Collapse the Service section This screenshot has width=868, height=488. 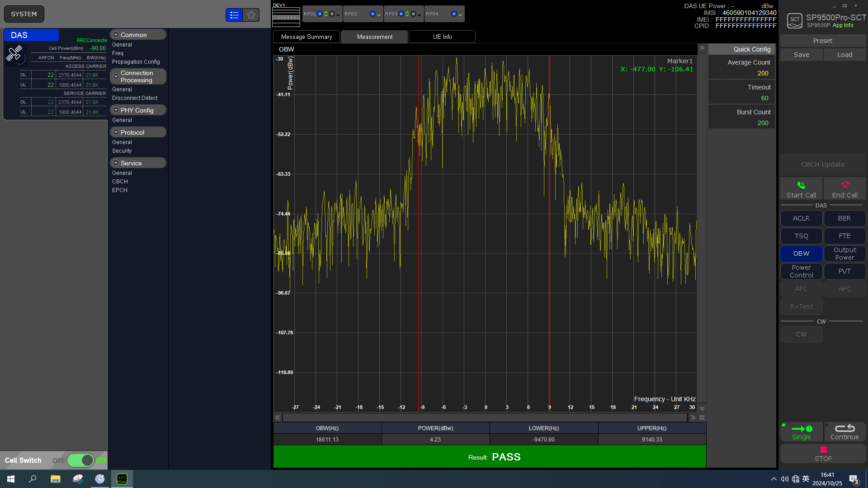click(x=116, y=163)
